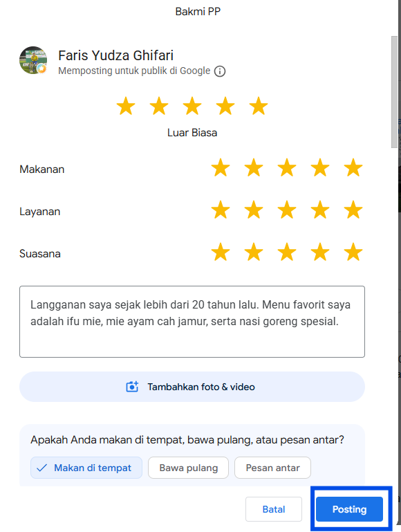Rate Suasana with five stars
The image size is (401, 532).
click(x=353, y=252)
